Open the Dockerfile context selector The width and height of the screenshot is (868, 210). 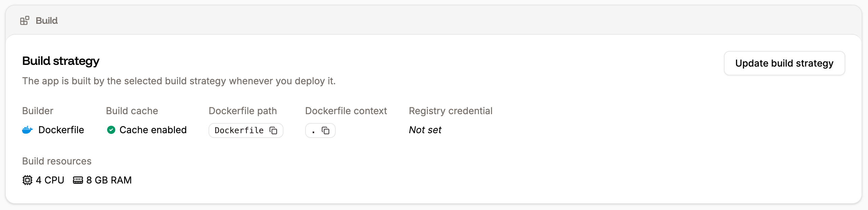(320, 130)
